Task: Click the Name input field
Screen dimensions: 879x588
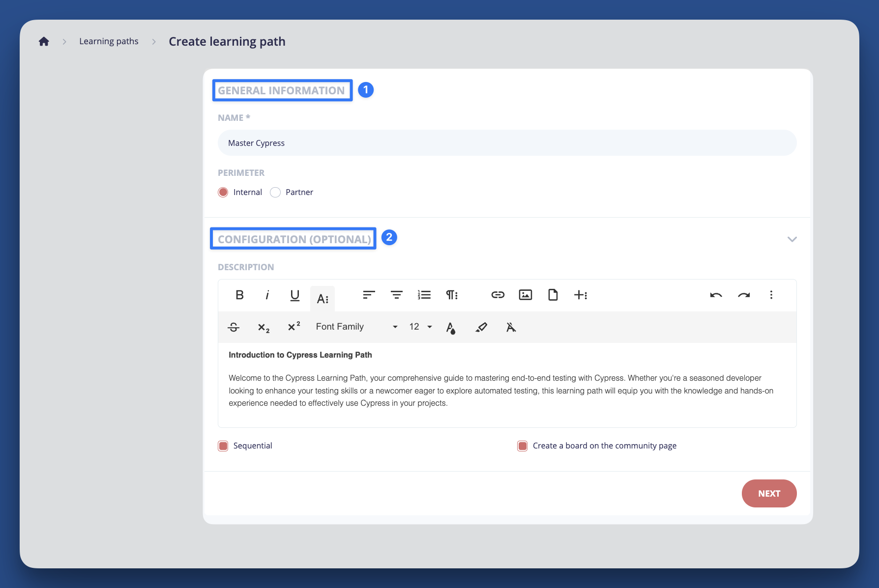Action: 507,143
